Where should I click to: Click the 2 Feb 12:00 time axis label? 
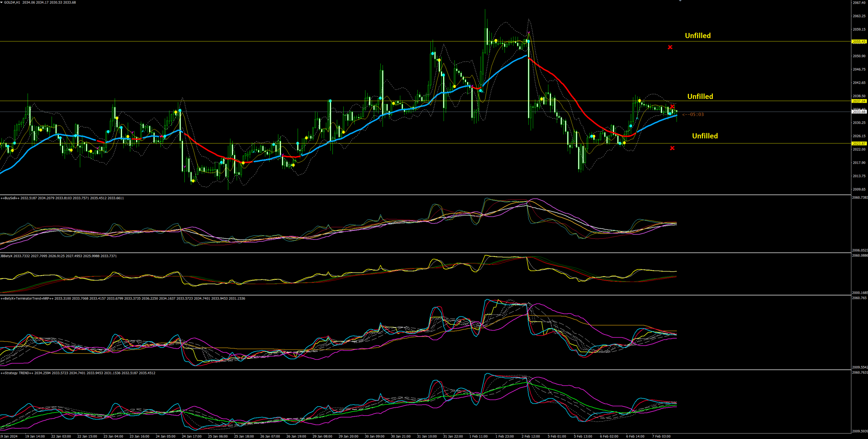coord(530,436)
